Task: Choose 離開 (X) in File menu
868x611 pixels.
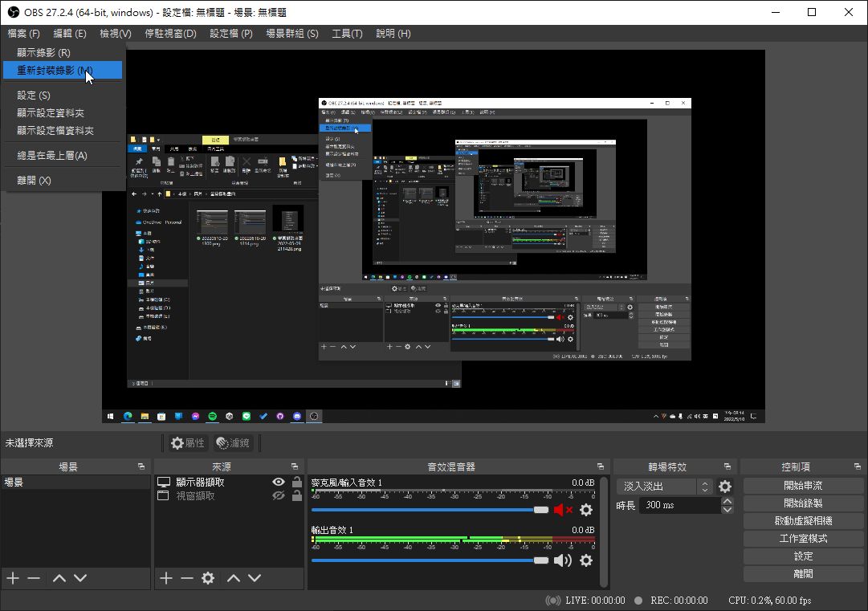Action: tap(63, 181)
